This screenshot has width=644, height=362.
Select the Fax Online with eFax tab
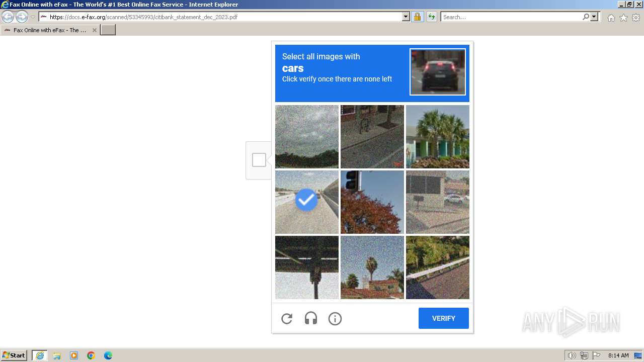coord(50,30)
